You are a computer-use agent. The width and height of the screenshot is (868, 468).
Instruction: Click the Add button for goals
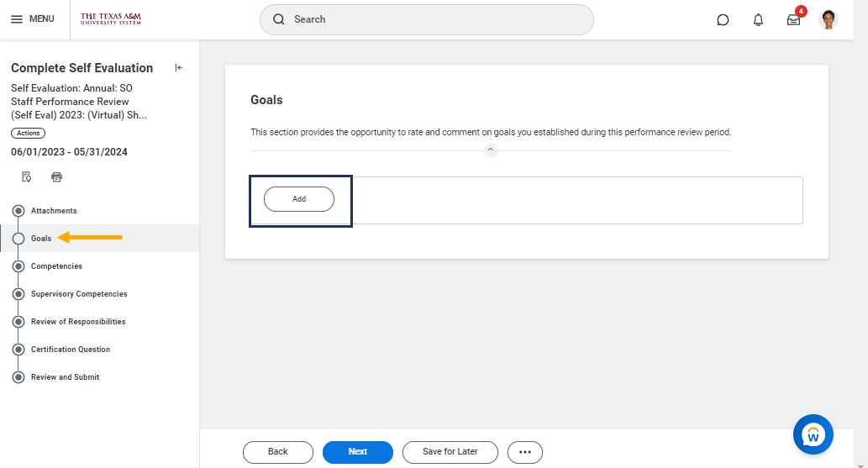299,199
